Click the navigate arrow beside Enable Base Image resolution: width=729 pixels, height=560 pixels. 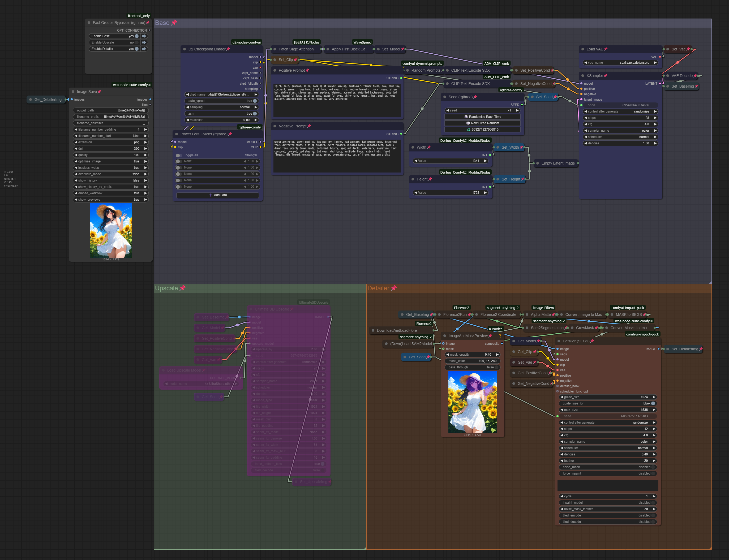coord(144,36)
